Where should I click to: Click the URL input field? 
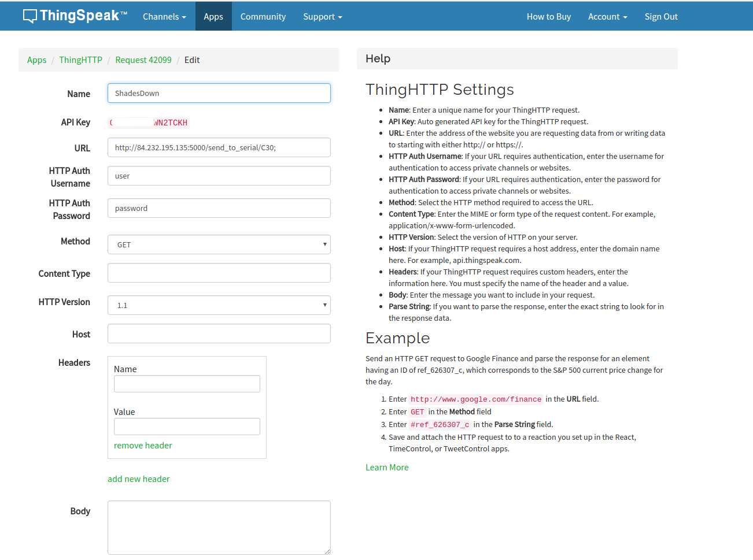click(x=219, y=147)
